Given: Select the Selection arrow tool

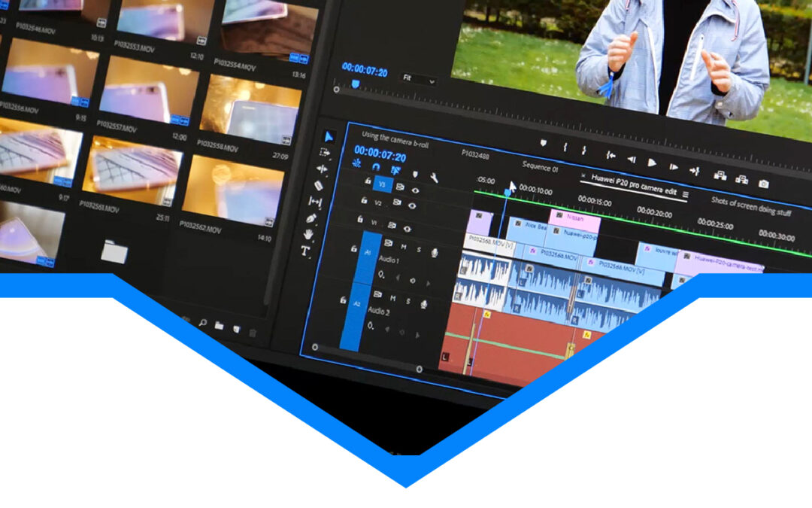Looking at the screenshot, I should tap(329, 136).
